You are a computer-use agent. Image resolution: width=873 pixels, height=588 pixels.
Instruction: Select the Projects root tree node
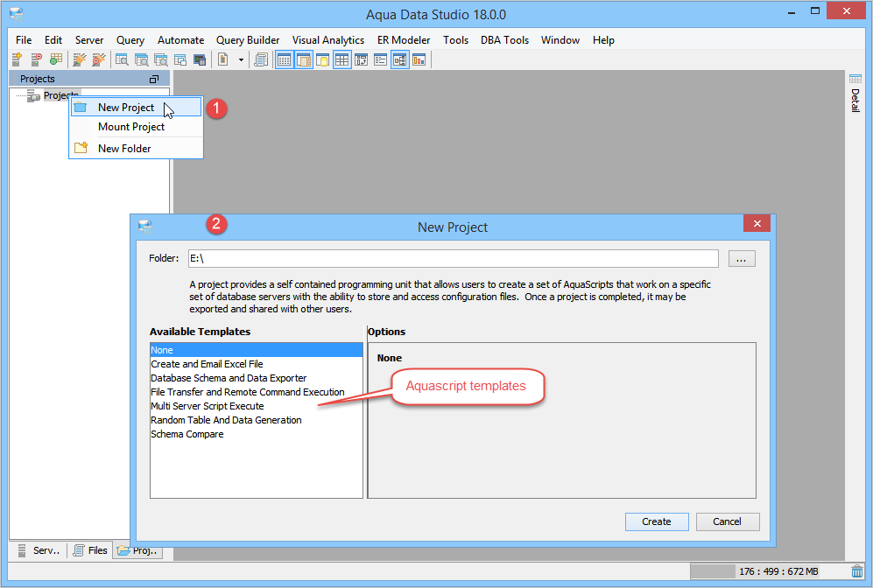point(60,95)
